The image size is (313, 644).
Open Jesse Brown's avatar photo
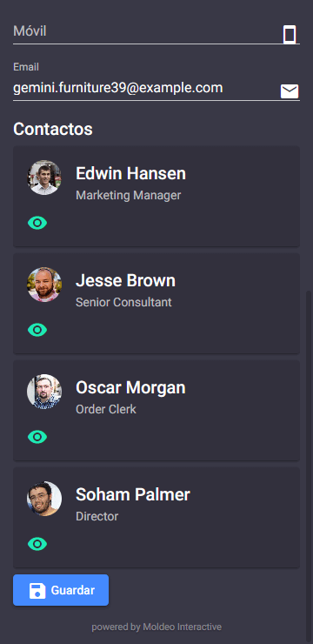pyautogui.click(x=44, y=285)
